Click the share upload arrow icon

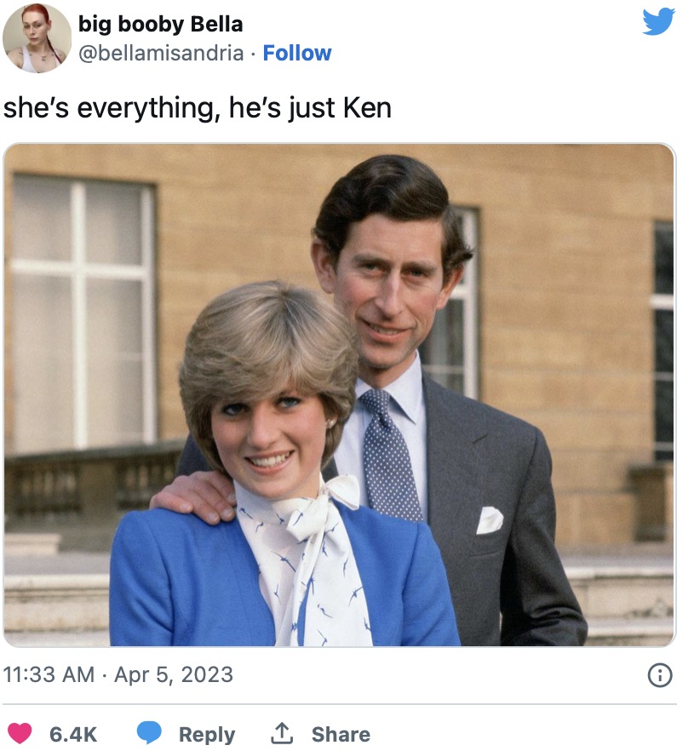pyautogui.click(x=282, y=733)
